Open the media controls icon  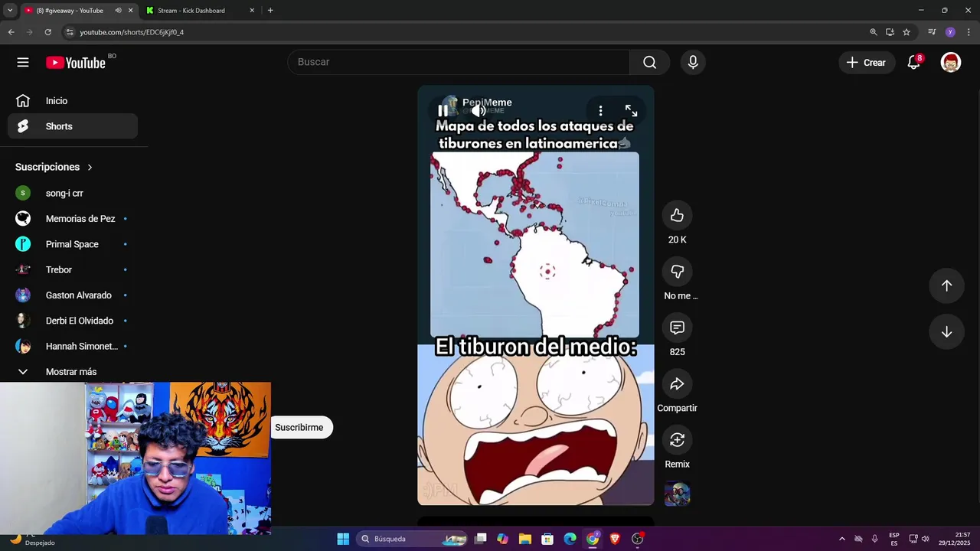point(932,32)
